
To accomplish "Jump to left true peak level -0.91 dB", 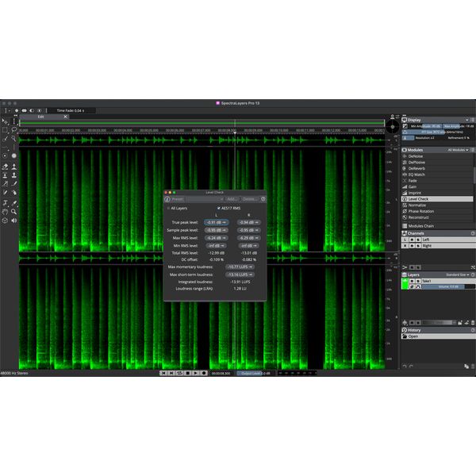I will (216, 222).
